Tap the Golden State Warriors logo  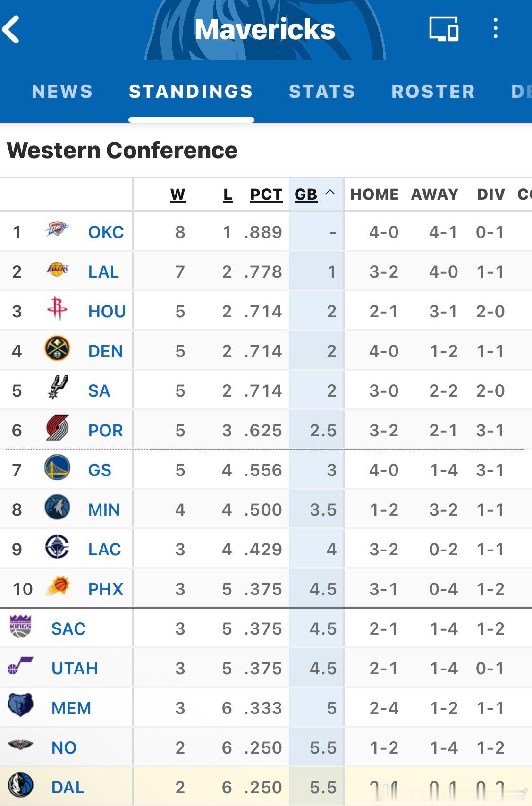(x=57, y=468)
